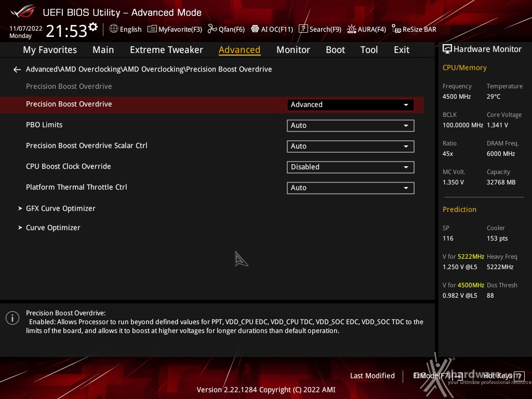This screenshot has width=532, height=399.
Task: Switch to the My Favorites tab
Action: click(50, 50)
